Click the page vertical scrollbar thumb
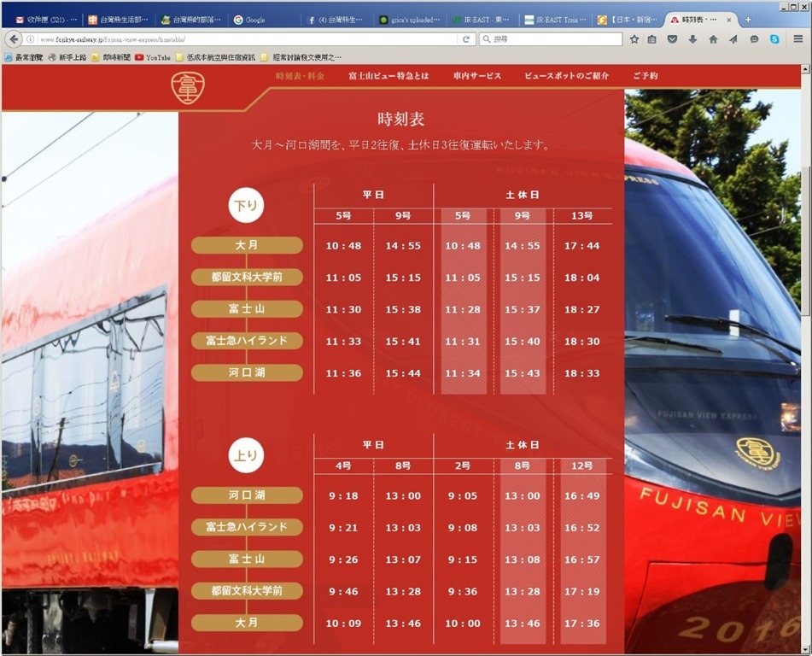 pyautogui.click(x=805, y=241)
